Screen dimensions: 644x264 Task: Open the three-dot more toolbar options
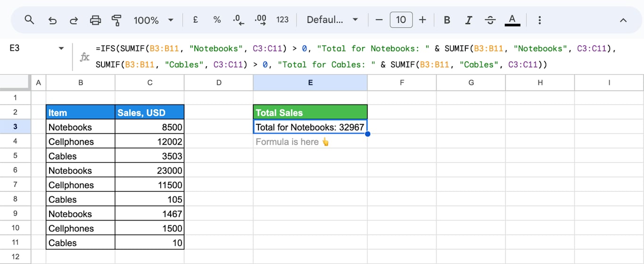click(539, 20)
